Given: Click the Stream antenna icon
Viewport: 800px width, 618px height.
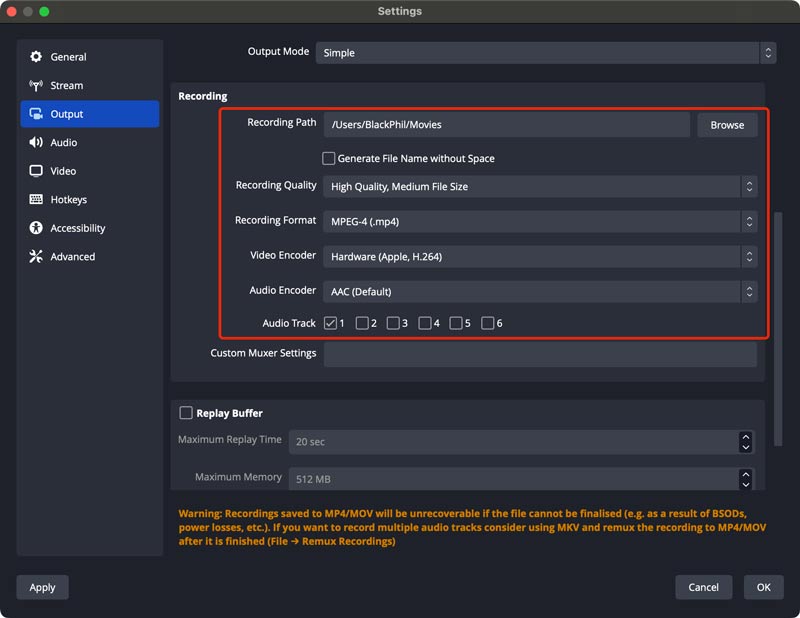Looking at the screenshot, I should [36, 86].
